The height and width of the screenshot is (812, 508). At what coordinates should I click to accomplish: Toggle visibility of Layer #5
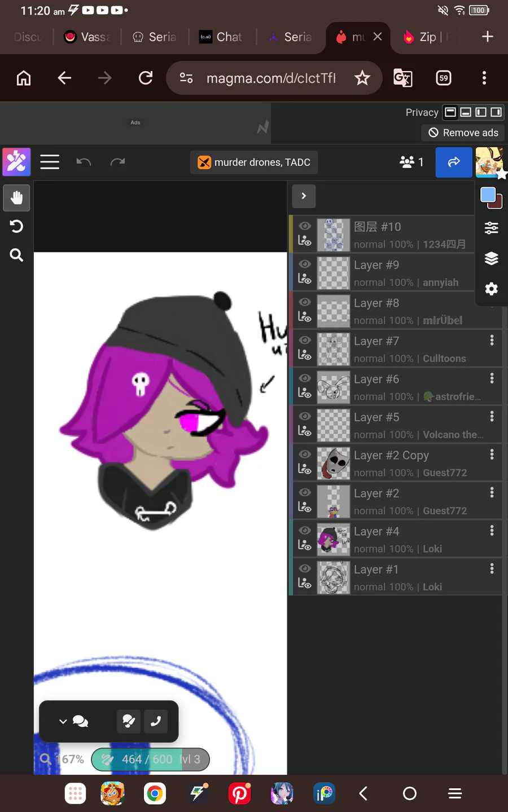[x=305, y=416]
